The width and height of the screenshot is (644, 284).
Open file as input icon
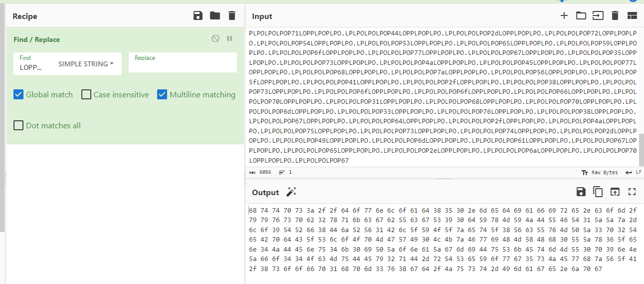click(x=598, y=15)
